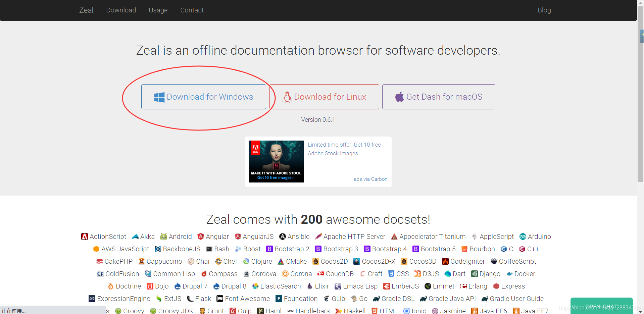This screenshot has width=644, height=314.
Task: Click the CoffeeScript docset icon
Action: point(494,261)
